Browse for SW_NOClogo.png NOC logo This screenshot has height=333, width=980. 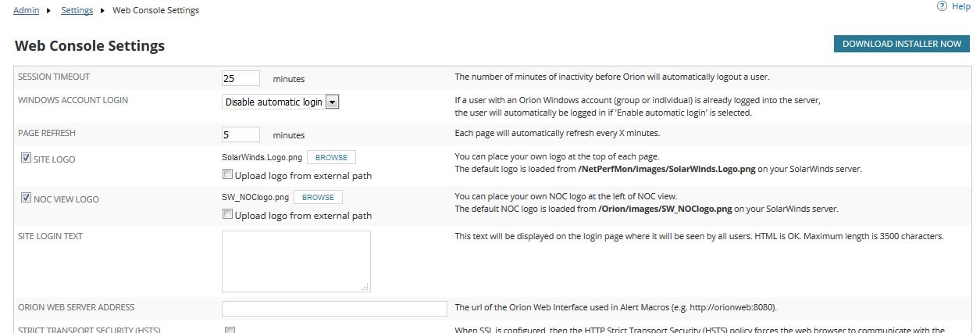pos(318,197)
